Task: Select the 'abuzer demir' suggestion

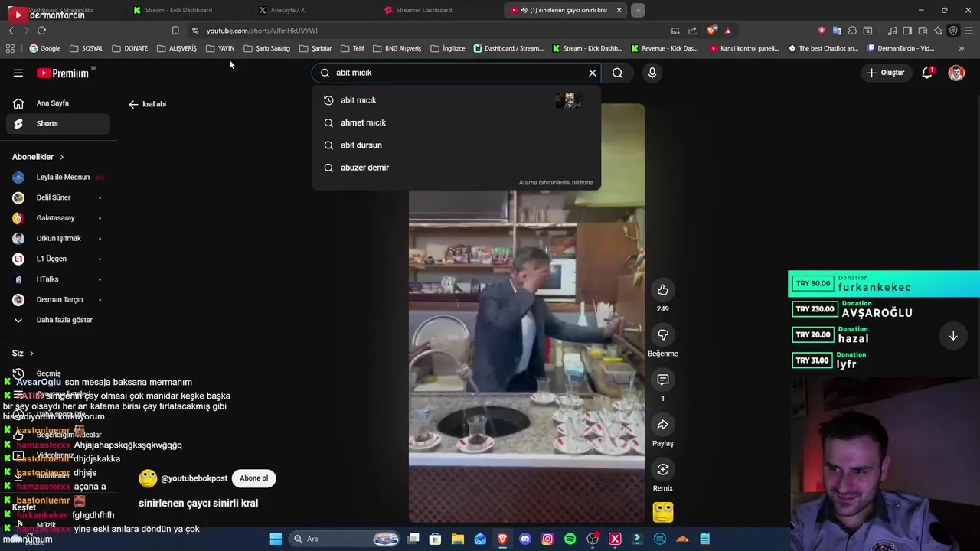Action: click(456, 168)
